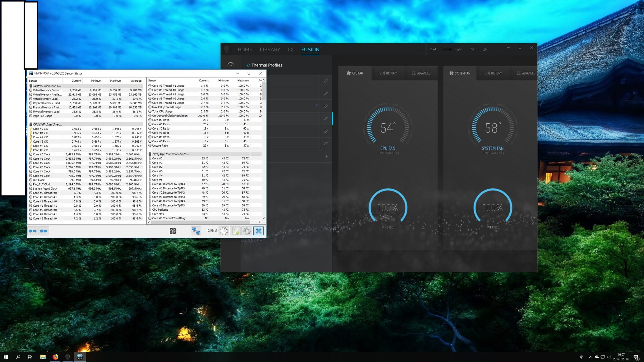Start logging with the sheet-plus icon
The height and width of the screenshot is (362, 644).
[235, 231]
